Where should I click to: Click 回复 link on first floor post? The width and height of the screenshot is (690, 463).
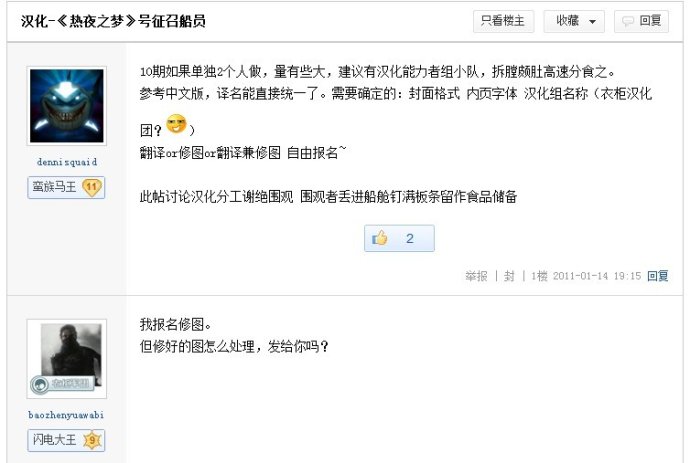657,276
